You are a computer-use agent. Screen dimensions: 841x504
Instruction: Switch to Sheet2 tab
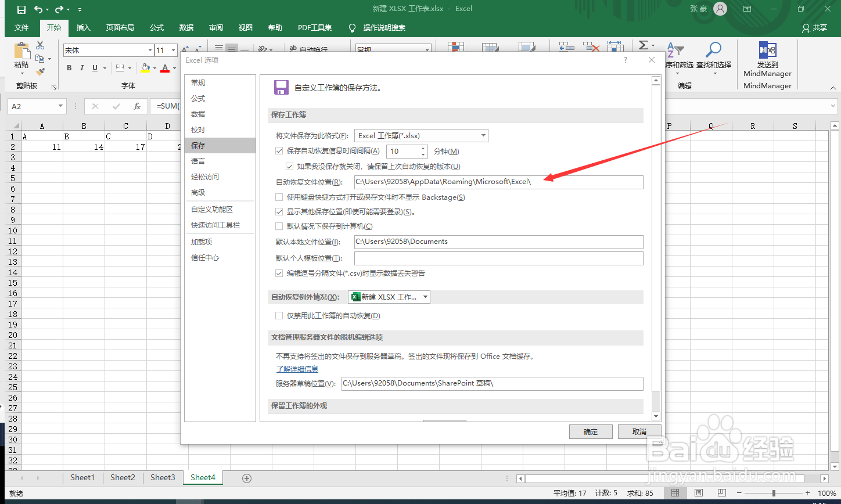123,477
